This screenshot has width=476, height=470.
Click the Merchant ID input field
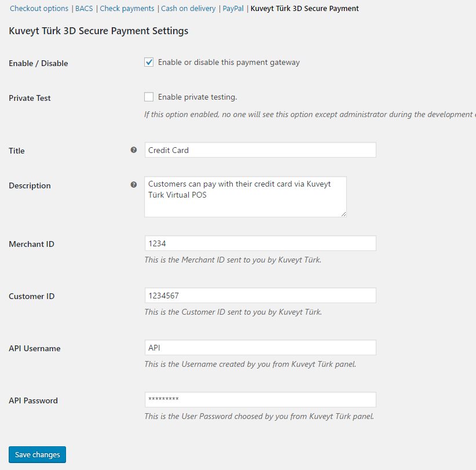click(x=260, y=243)
